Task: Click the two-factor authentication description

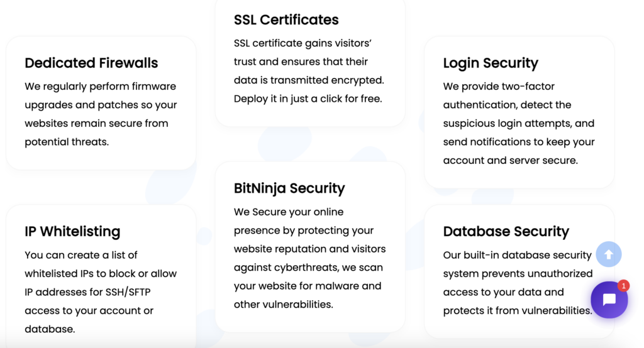Action: (519, 123)
